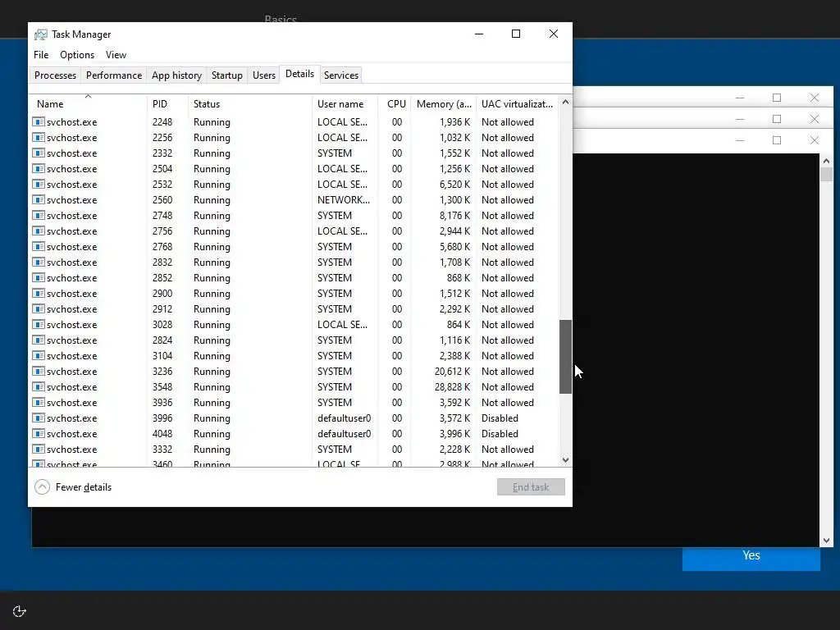This screenshot has height=630, width=840.
Task: Sort by the User name column header
Action: coord(345,104)
